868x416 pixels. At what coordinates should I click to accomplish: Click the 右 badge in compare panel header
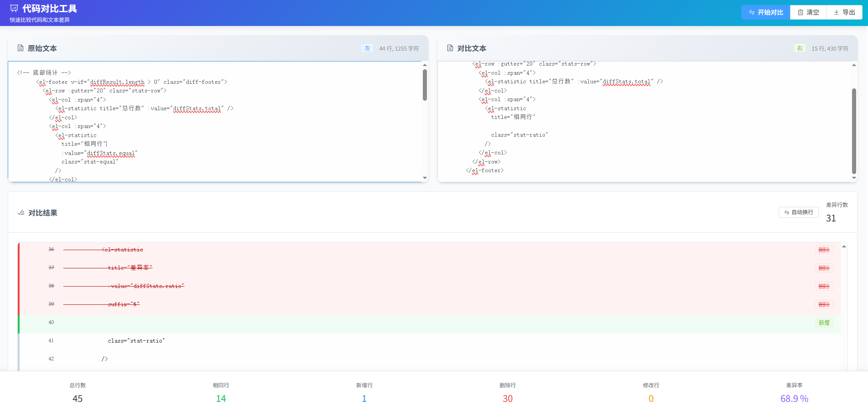pos(800,48)
